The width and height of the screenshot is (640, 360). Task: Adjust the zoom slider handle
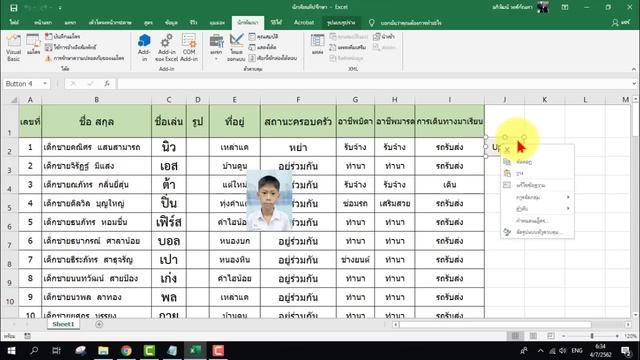(592, 336)
